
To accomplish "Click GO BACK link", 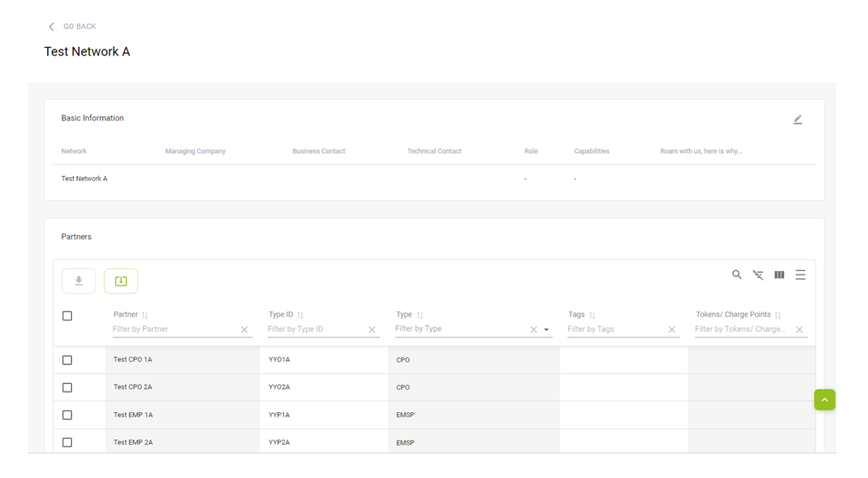I will point(80,27).
